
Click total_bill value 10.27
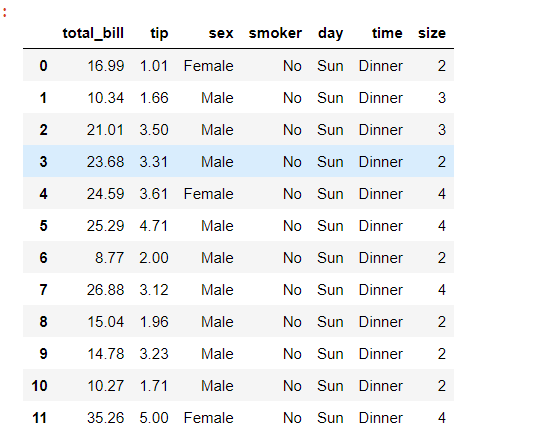click(105, 386)
